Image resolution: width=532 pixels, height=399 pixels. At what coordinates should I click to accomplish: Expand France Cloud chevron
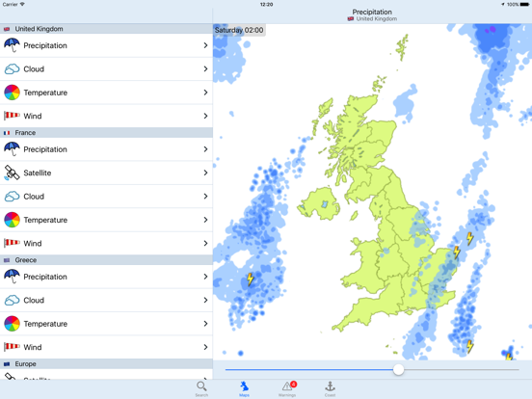coord(205,196)
